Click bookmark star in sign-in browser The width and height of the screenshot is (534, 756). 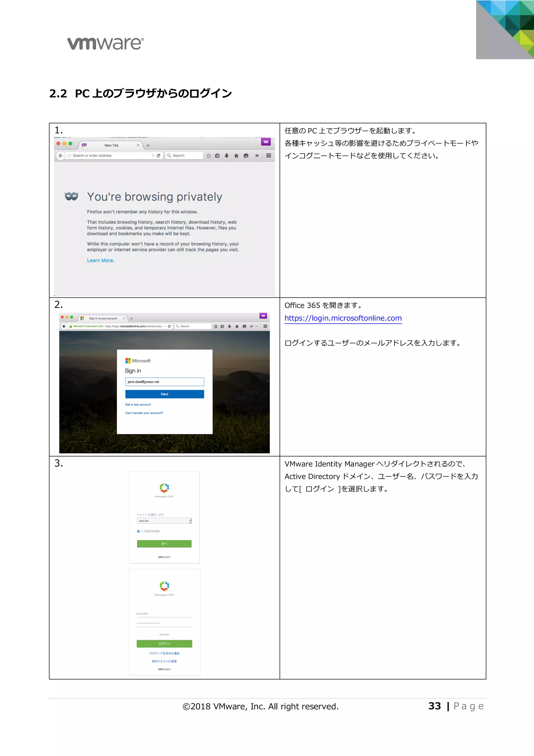pos(216,326)
